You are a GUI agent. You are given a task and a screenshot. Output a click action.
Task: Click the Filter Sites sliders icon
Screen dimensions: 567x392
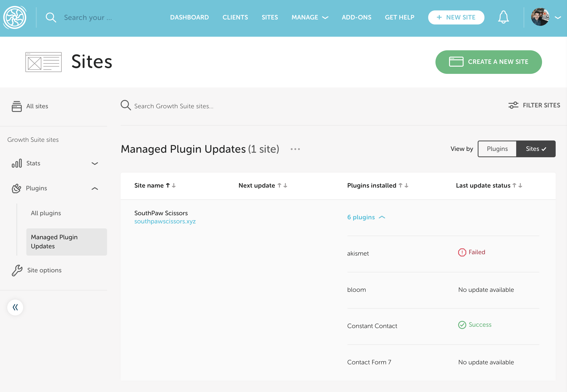[513, 105]
